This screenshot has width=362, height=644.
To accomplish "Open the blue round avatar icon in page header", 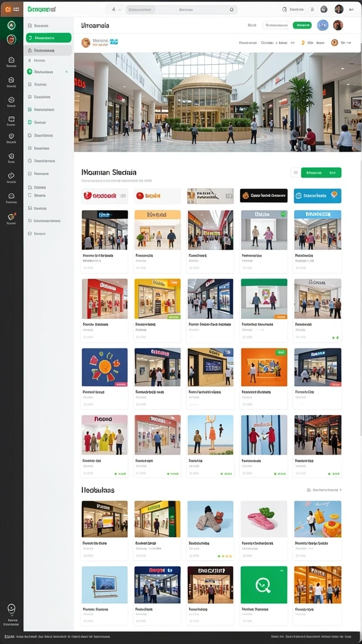I will click(323, 25).
